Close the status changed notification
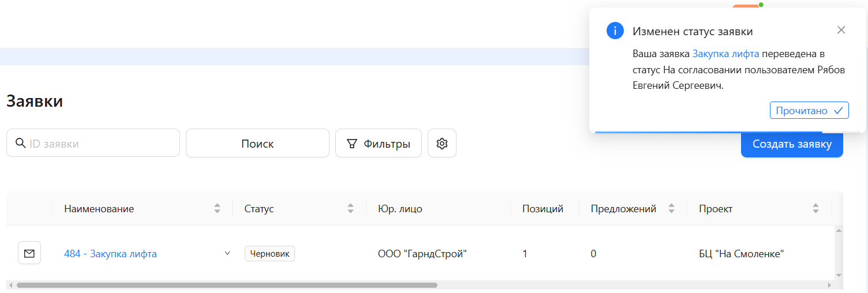The image size is (868, 293). [x=841, y=30]
